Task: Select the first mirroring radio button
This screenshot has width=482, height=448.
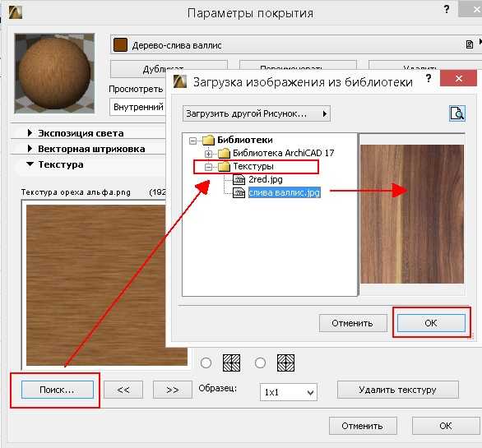Action: 206,363
